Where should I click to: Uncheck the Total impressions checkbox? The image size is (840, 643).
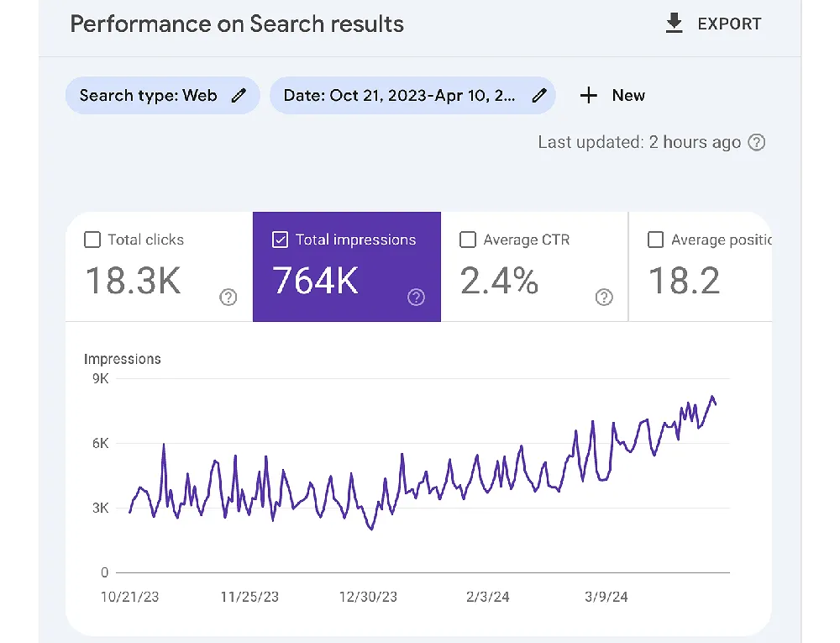point(281,240)
